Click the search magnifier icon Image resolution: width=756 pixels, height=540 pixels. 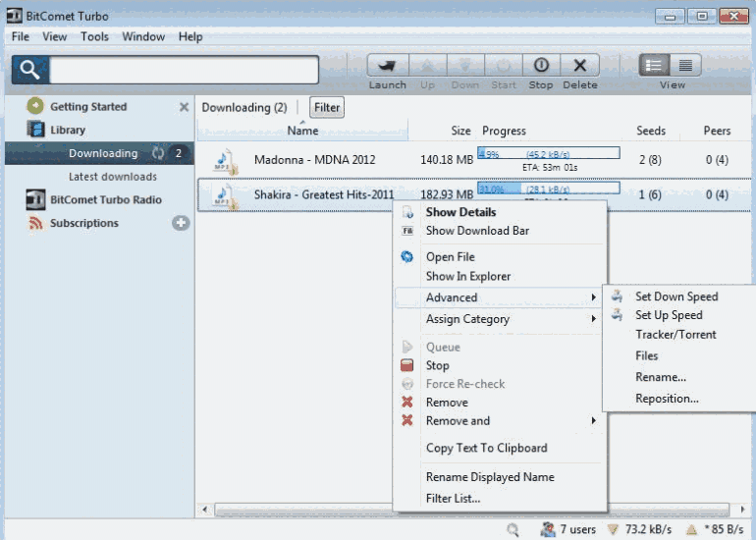tap(30, 70)
